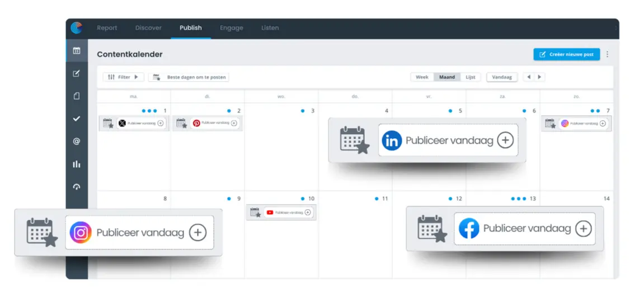Viewport: 644px width, 307px height.
Task: Open the Engage tab
Action: (x=231, y=28)
